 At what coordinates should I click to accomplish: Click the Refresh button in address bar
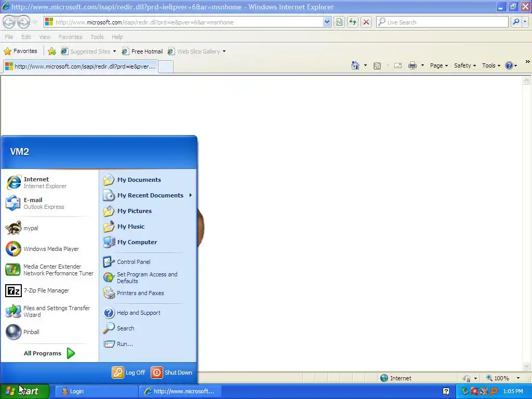(353, 22)
